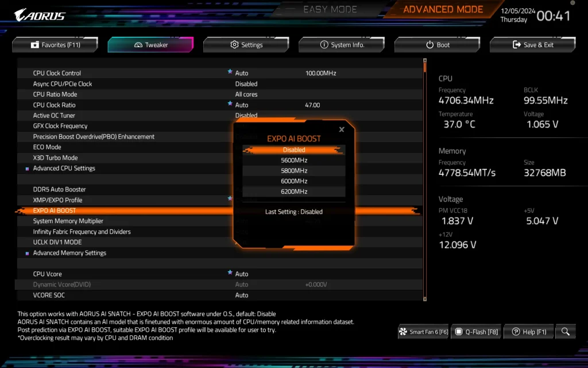This screenshot has height=368, width=588.
Task: Click the Settings tab gear icon
Action: coord(234,44)
